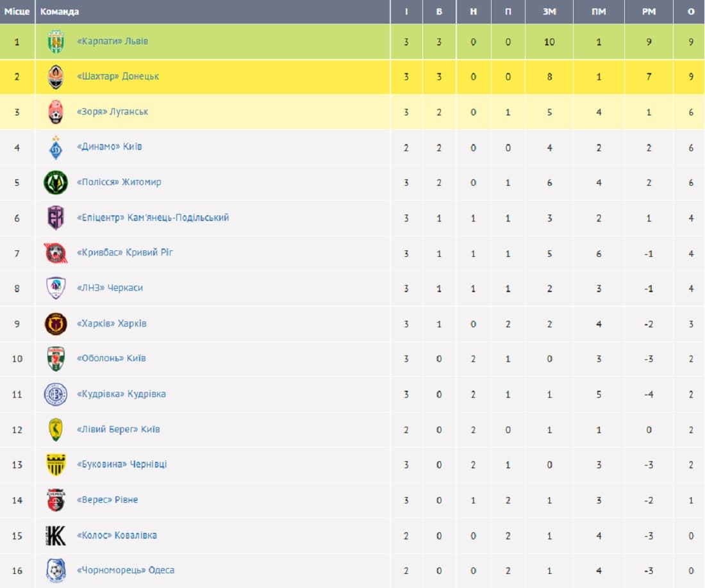Open the Kryvbas Kryvyi Rih logo
This screenshot has width=705, height=588.
tap(56, 254)
